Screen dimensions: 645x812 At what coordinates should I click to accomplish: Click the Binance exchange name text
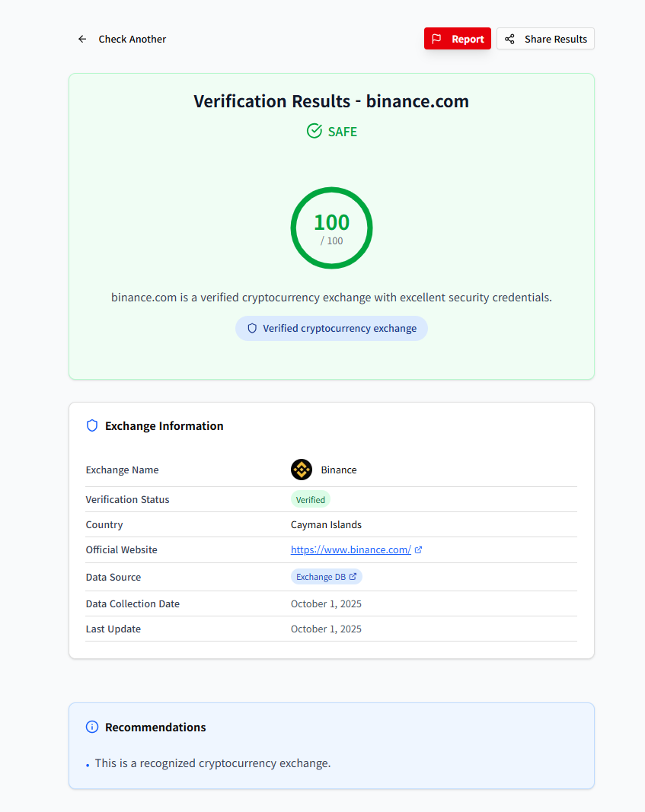tap(339, 470)
